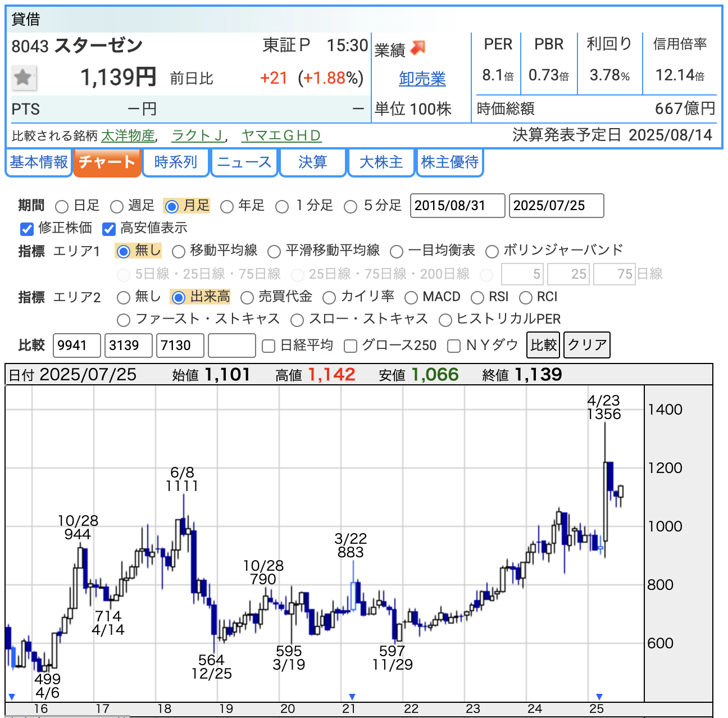Click the blue marker under year 25

(599, 697)
